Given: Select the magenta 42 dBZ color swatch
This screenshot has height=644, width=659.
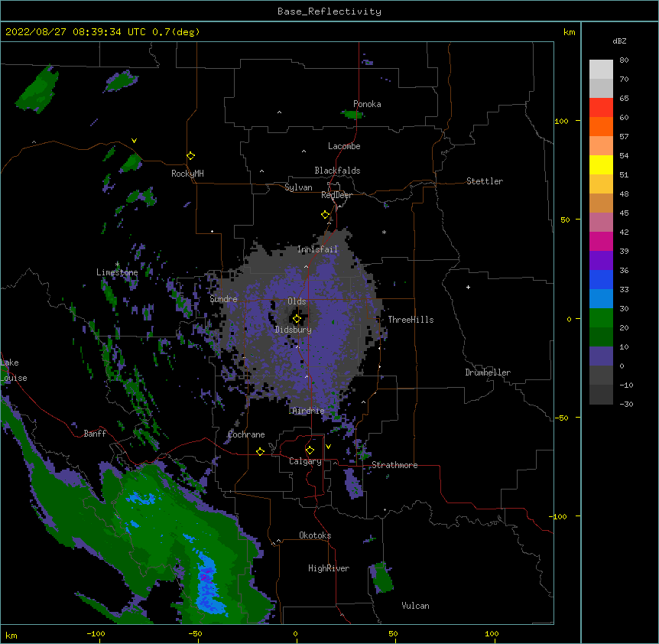Looking at the screenshot, I should pyautogui.click(x=601, y=241).
